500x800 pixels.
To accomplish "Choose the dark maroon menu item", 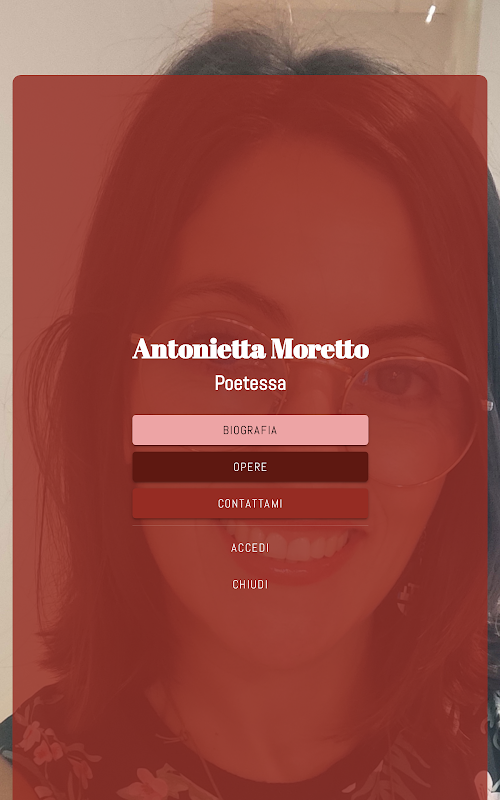I will pyautogui.click(x=250, y=466).
